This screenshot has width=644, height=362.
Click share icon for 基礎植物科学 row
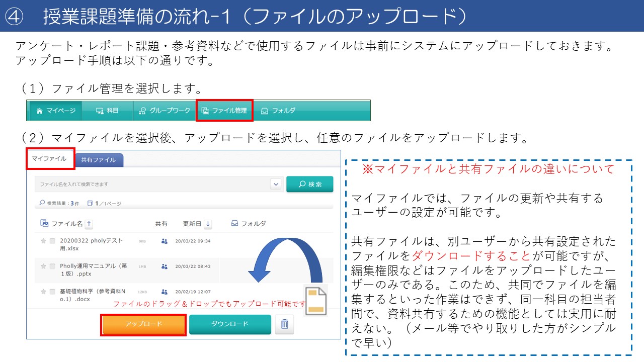point(164,292)
